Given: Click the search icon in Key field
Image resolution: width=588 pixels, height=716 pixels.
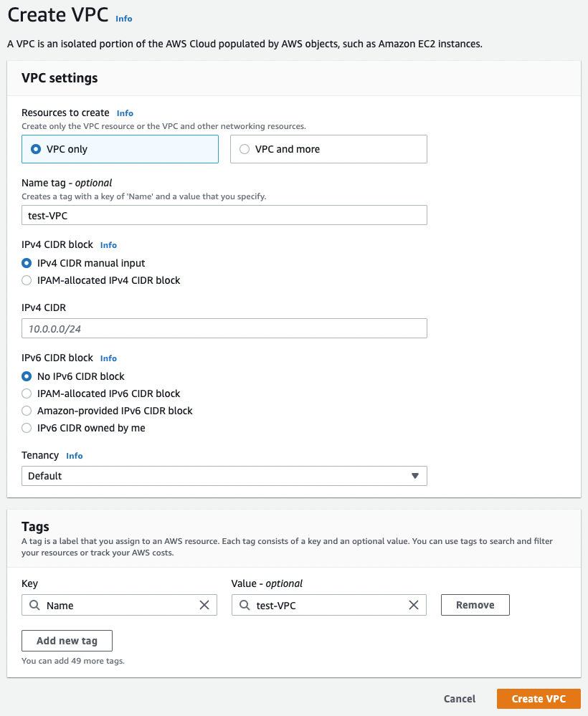Looking at the screenshot, I should tap(34, 605).
